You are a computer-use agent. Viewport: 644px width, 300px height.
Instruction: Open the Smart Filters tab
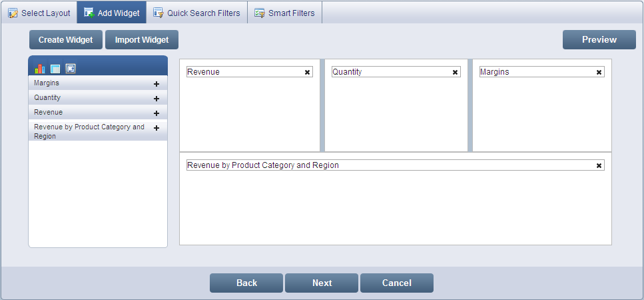tap(285, 13)
